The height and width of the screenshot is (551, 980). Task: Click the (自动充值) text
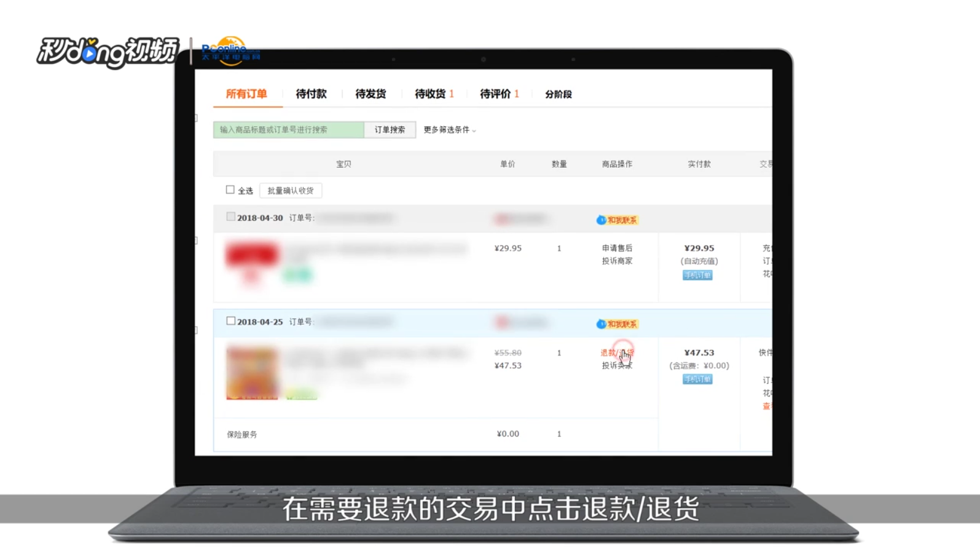[x=699, y=261]
